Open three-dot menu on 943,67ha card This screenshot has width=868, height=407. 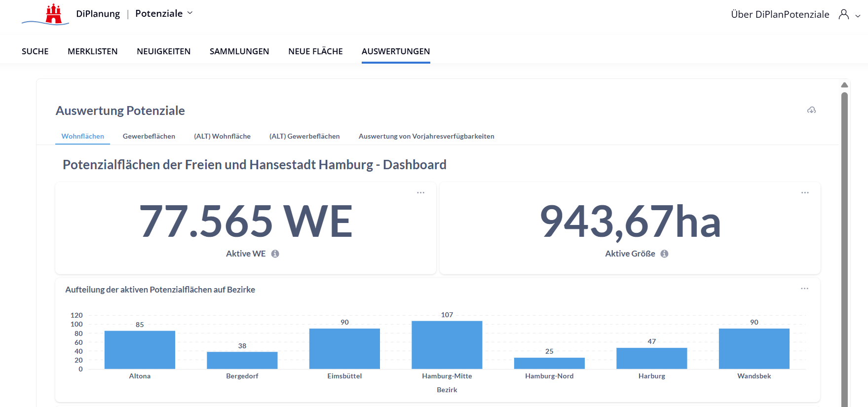point(805,193)
